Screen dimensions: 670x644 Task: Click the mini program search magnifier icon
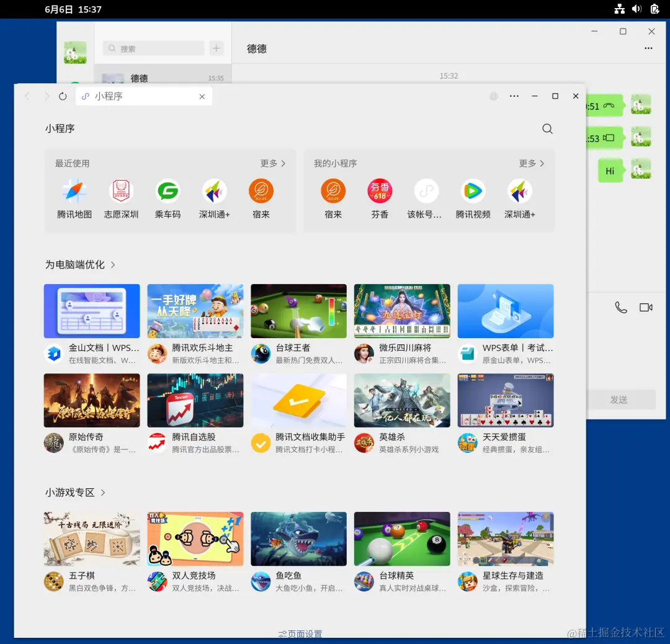click(547, 128)
